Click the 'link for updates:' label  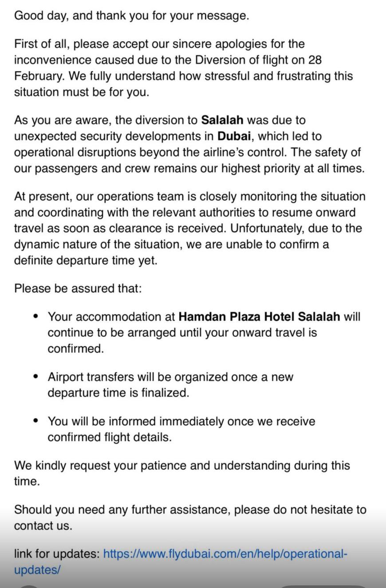point(57,554)
